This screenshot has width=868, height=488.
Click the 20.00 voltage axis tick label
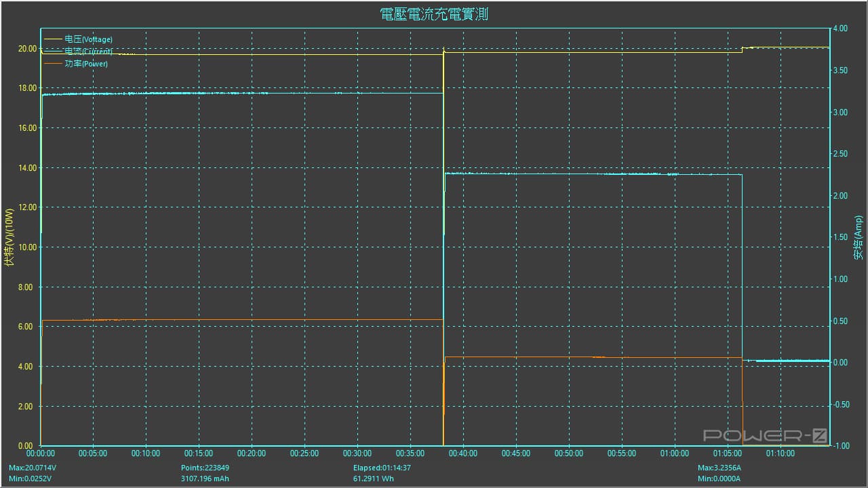point(27,49)
